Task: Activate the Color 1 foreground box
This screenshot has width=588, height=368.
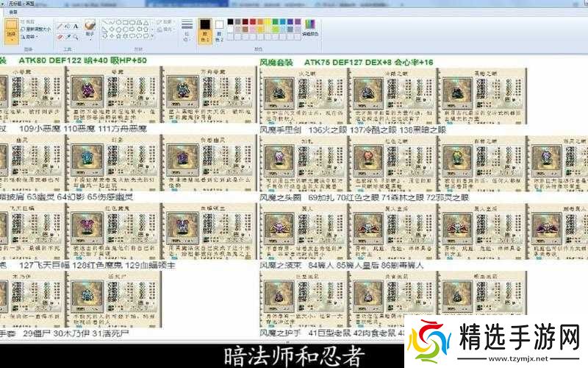Action: tap(206, 30)
